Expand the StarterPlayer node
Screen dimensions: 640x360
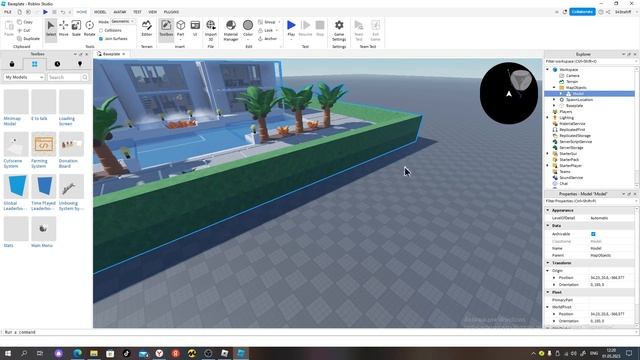[548, 166]
